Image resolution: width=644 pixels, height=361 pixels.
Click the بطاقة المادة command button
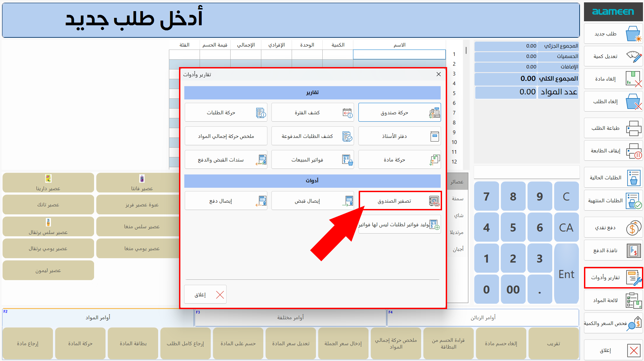(x=133, y=343)
